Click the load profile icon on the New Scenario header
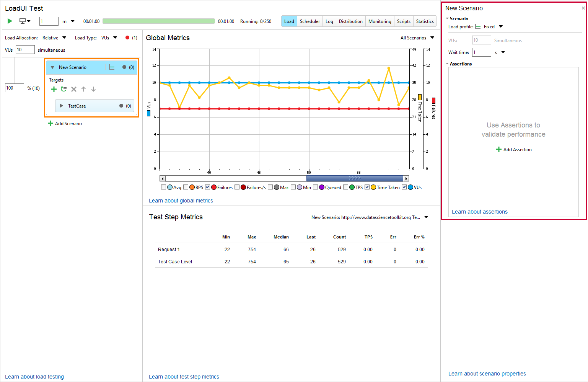This screenshot has height=382, width=588. 112,67
